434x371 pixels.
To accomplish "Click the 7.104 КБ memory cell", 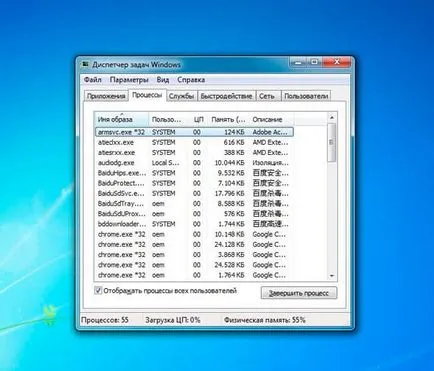I will coord(231,183).
